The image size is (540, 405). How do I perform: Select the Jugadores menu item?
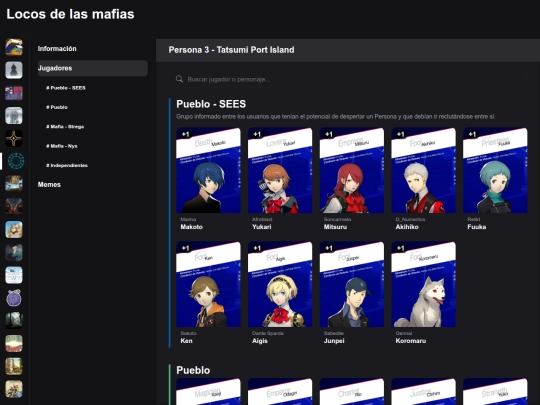click(x=93, y=68)
